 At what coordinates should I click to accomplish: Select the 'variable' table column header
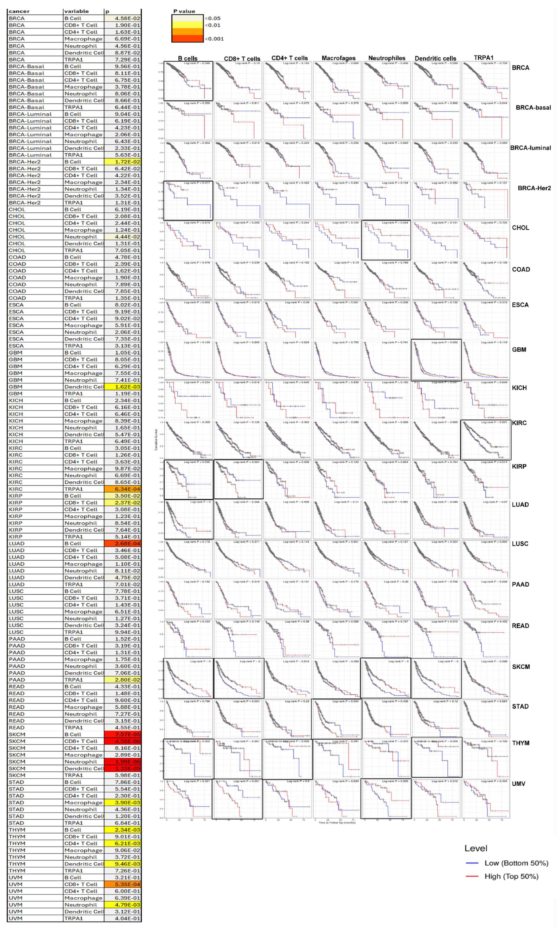point(83,11)
